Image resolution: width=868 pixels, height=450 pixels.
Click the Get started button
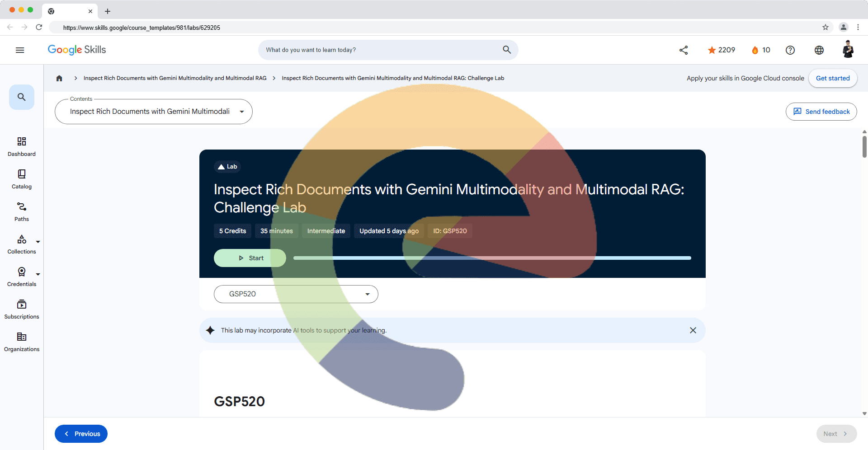(833, 78)
